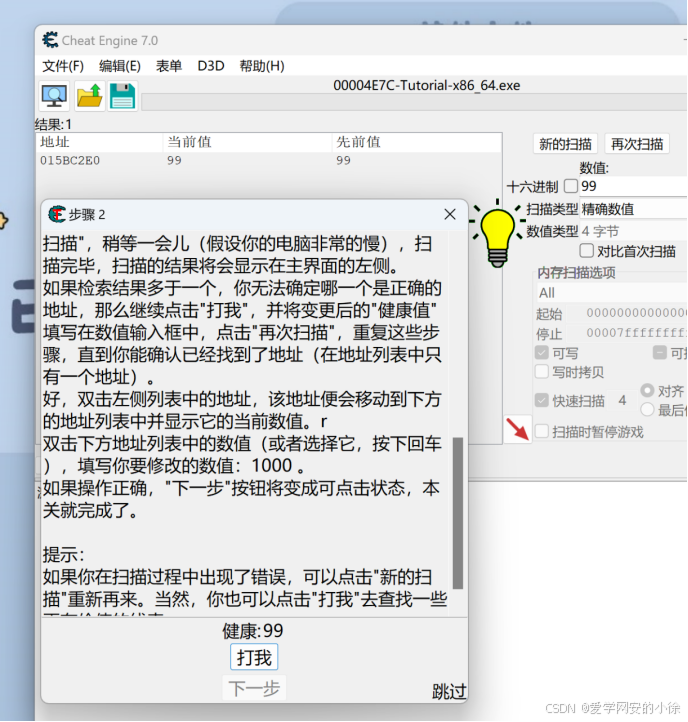Click the 结果:1 result count label

53,124
